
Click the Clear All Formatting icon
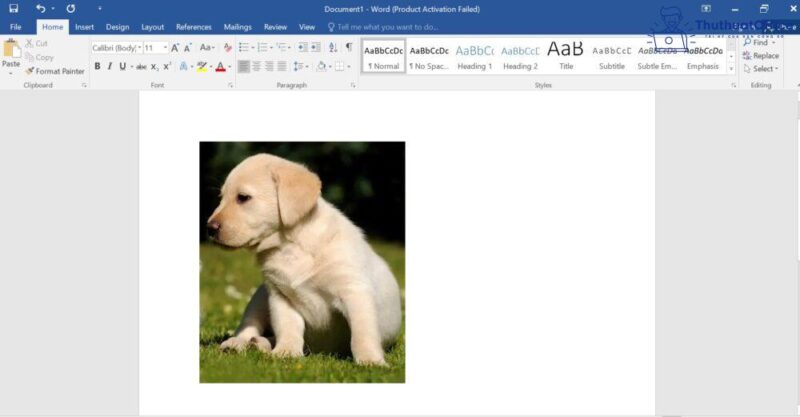pyautogui.click(x=228, y=48)
